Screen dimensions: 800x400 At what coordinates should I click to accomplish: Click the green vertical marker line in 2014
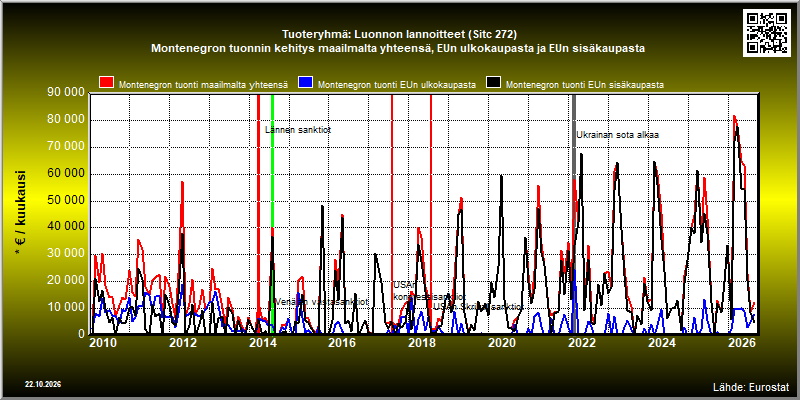[x=272, y=214]
